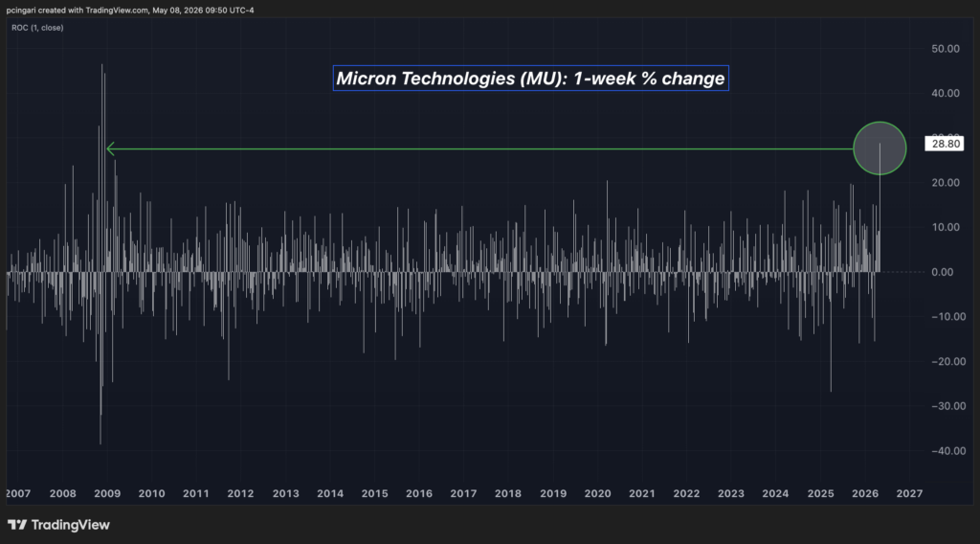Click the latest 28.80 bar in 2026
980x544 pixels.
880,208
